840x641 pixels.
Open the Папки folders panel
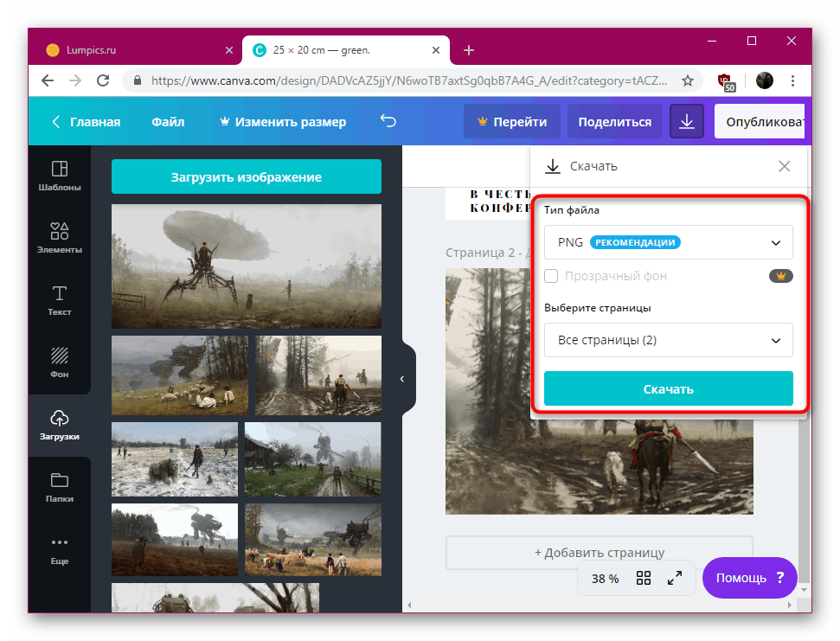(60, 487)
